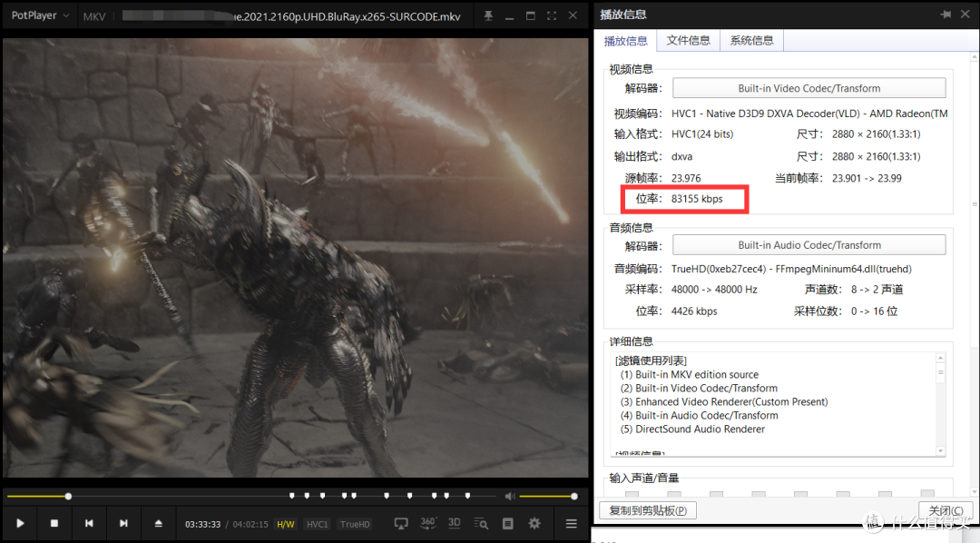Toggle 3D video mode

[455, 523]
